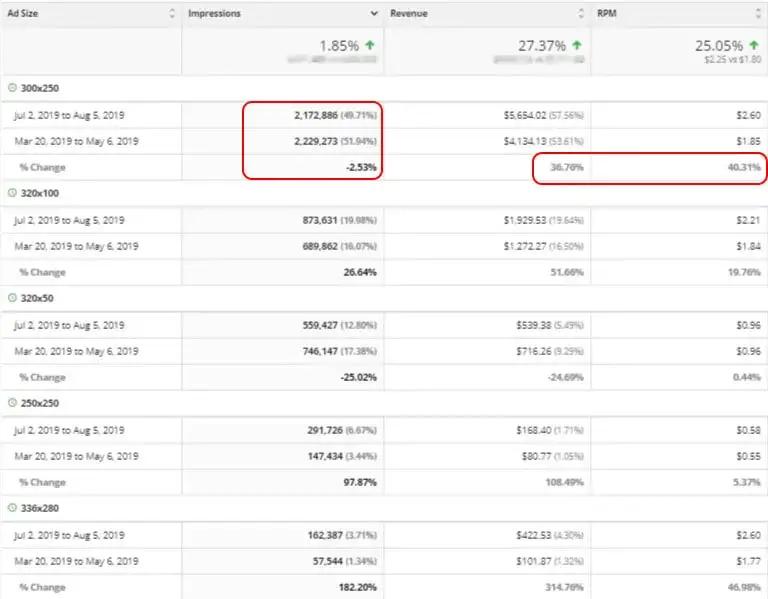Select the $0.58 RPM value
This screenshot has height=599, width=768.
coord(748,430)
